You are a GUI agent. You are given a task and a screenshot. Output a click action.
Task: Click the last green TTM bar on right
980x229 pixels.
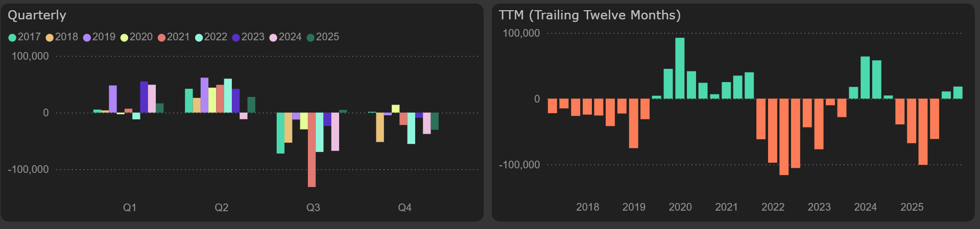[x=958, y=93]
